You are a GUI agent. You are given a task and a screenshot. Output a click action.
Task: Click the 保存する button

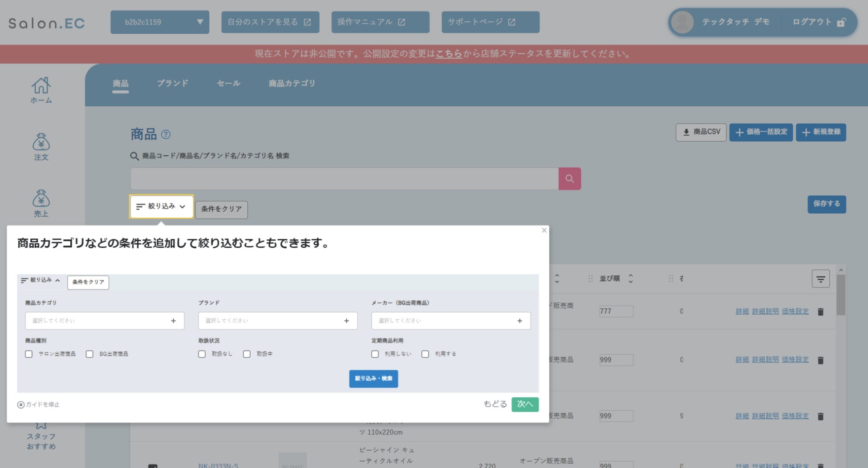(x=827, y=204)
